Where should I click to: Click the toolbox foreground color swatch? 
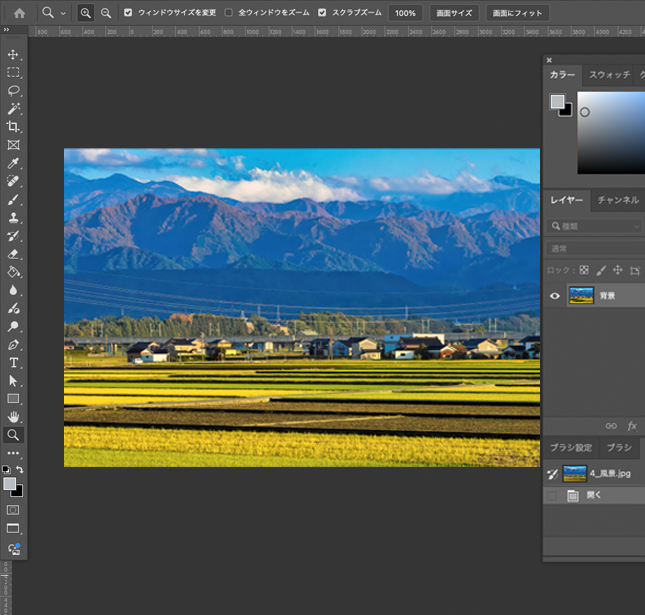(9, 483)
